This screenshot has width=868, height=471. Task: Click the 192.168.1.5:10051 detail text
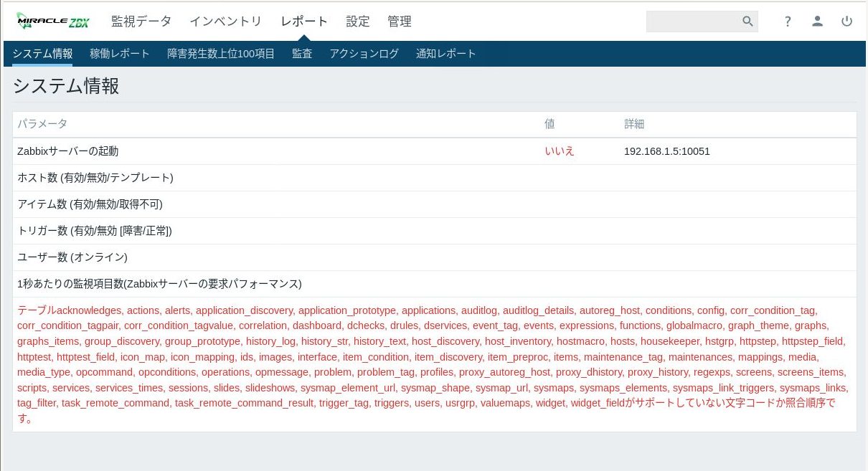[667, 151]
